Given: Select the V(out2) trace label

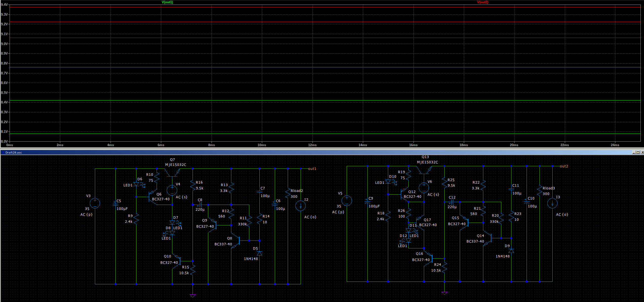Looking at the screenshot, I should (483, 2).
